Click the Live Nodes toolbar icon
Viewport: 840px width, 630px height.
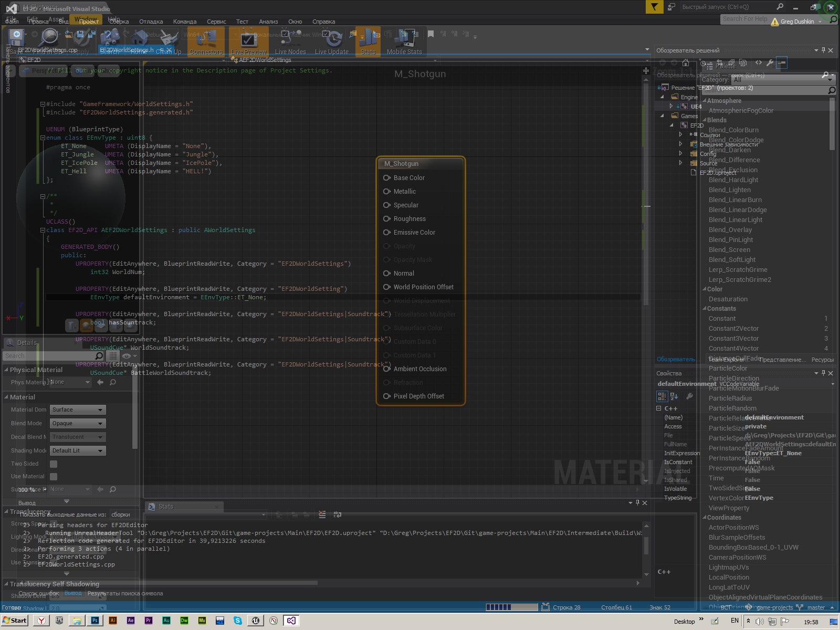tap(290, 38)
